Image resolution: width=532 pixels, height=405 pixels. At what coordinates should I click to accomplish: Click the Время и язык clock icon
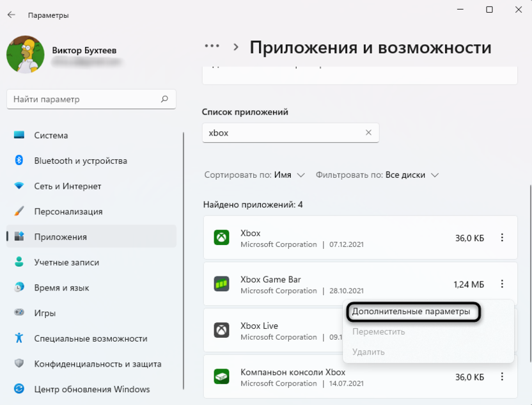click(19, 287)
